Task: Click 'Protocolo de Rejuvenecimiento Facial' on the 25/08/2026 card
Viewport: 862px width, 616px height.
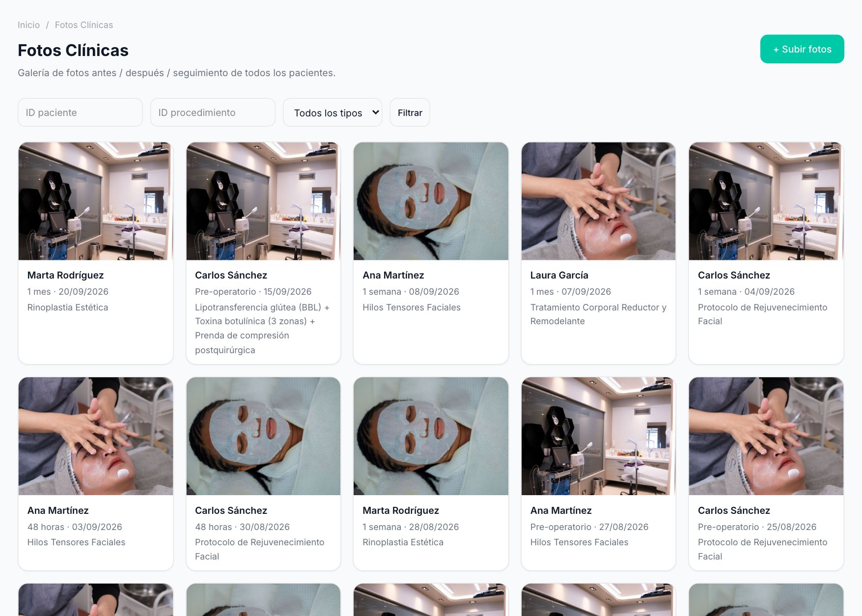Action: tap(763, 549)
